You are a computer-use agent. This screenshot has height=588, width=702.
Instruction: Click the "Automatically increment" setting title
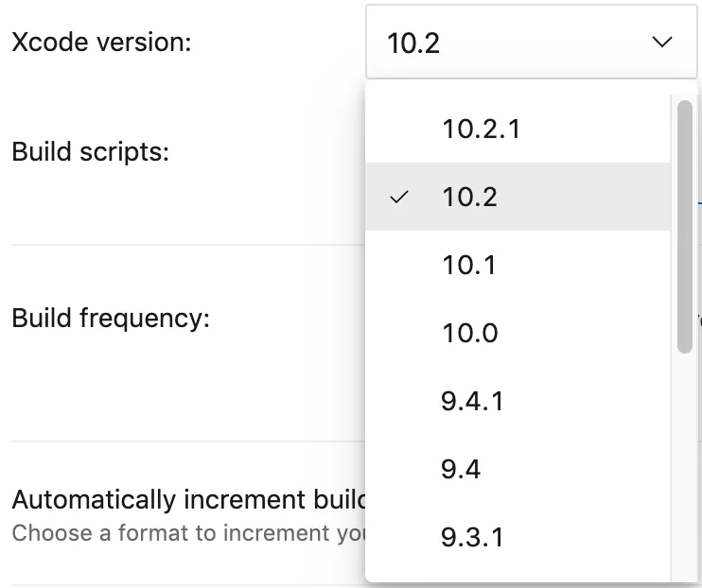tap(187, 499)
